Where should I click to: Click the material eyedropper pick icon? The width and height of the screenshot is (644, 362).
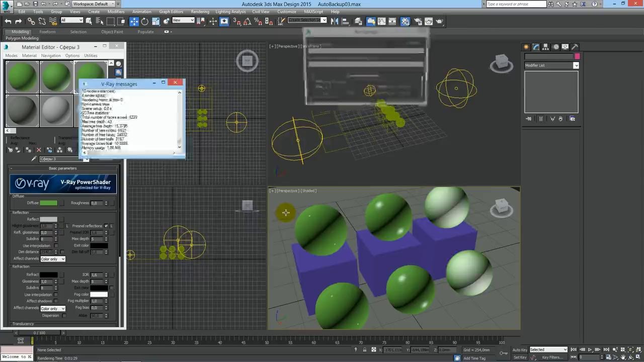click(x=34, y=159)
